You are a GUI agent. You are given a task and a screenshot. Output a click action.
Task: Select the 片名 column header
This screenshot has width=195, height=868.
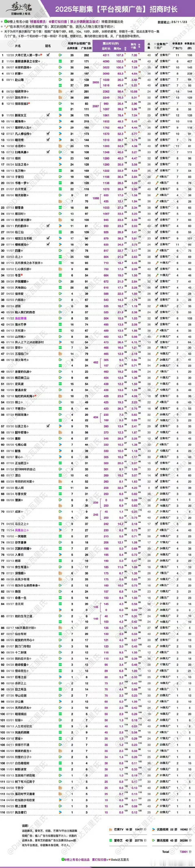[x=18, y=46]
